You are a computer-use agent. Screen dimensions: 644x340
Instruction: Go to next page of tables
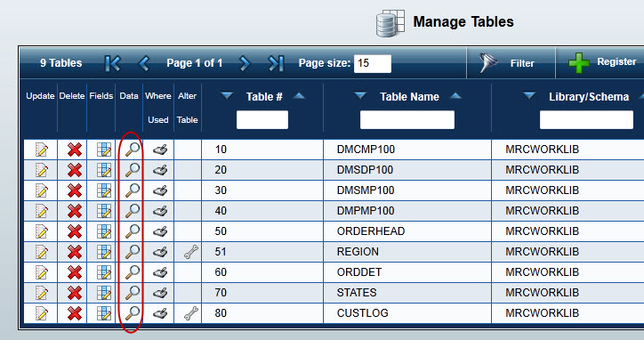pyautogui.click(x=245, y=63)
